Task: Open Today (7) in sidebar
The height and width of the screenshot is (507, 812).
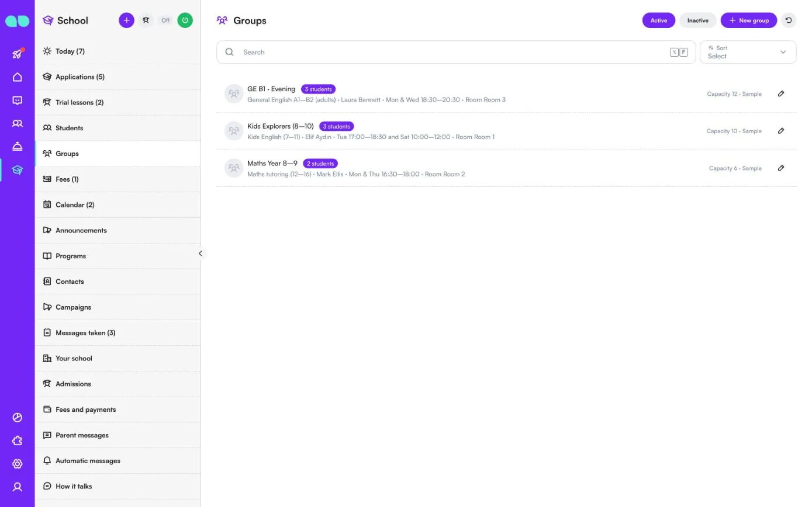Action: click(x=118, y=51)
